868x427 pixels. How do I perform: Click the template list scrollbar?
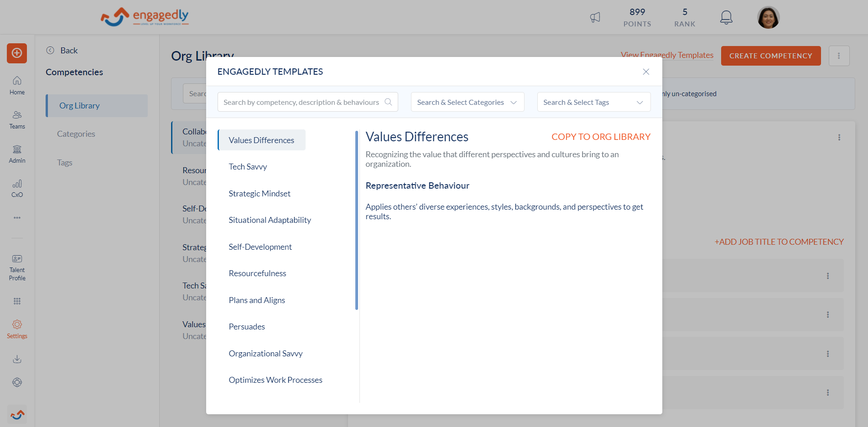357,220
